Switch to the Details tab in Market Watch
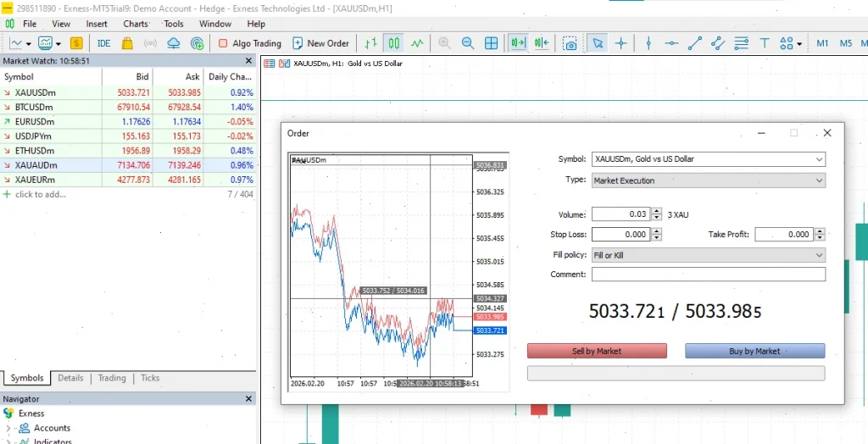868x444 pixels. click(70, 378)
